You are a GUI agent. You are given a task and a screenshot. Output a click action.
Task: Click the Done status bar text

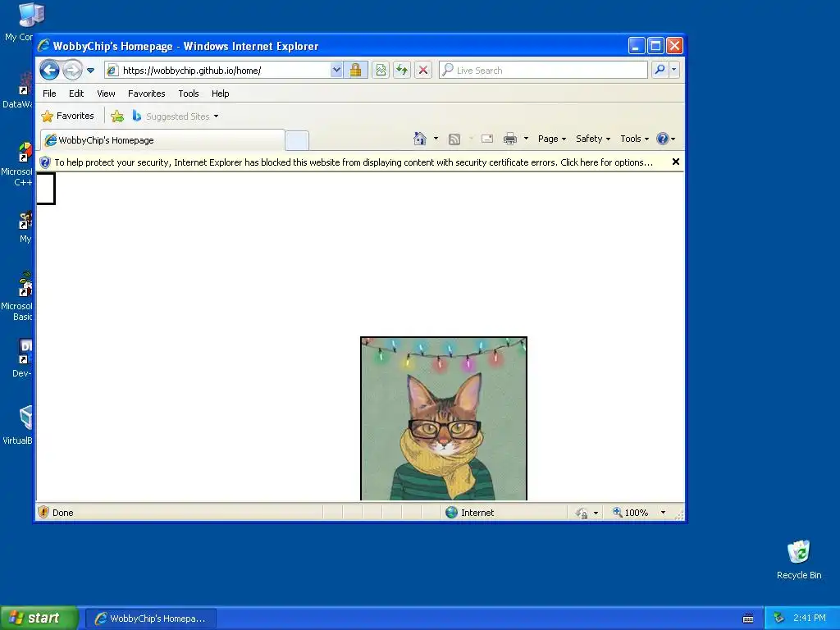point(62,513)
